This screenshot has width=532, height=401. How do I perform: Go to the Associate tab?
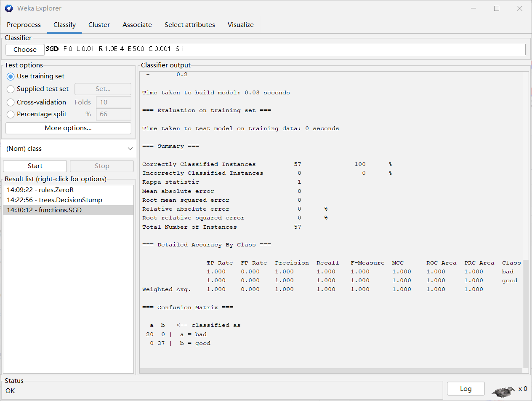point(137,25)
